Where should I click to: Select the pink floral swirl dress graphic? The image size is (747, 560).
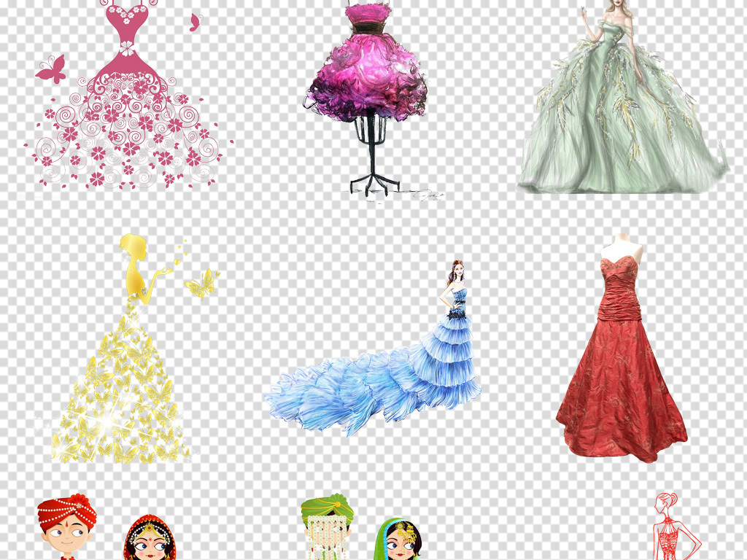128,94
